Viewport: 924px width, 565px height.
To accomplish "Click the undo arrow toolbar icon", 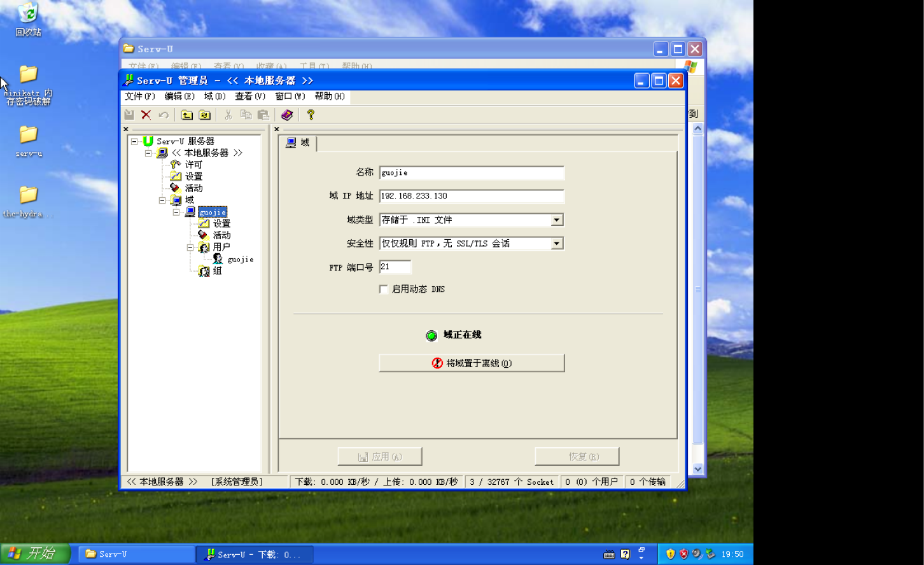I will click(164, 115).
